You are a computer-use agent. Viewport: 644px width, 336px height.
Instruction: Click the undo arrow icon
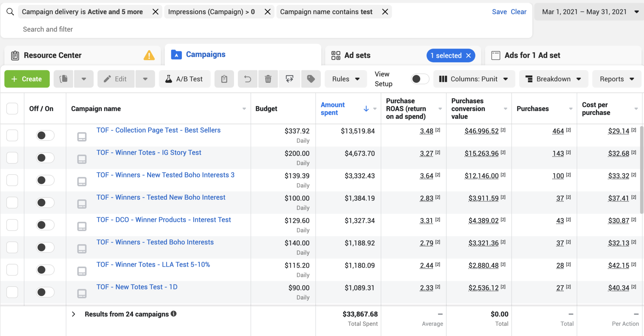click(248, 79)
